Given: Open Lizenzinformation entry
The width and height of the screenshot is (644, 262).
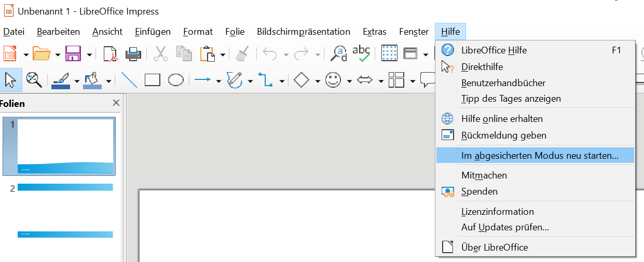Looking at the screenshot, I should [x=535, y=212].
